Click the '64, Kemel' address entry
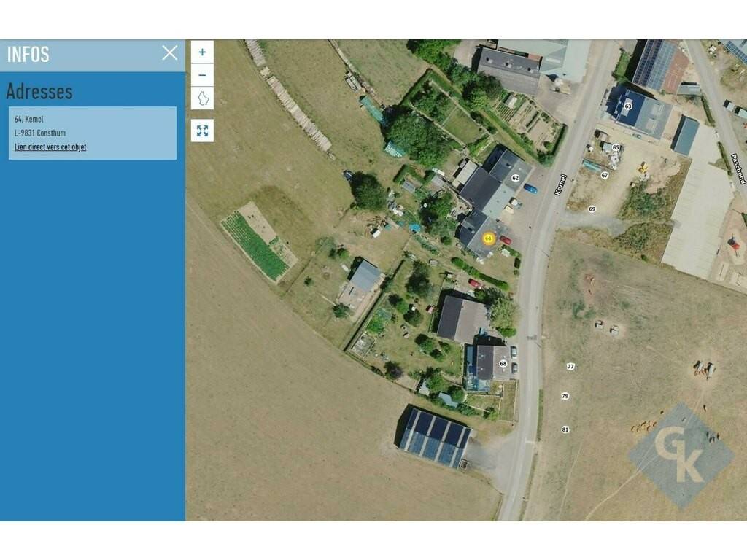 28,119
